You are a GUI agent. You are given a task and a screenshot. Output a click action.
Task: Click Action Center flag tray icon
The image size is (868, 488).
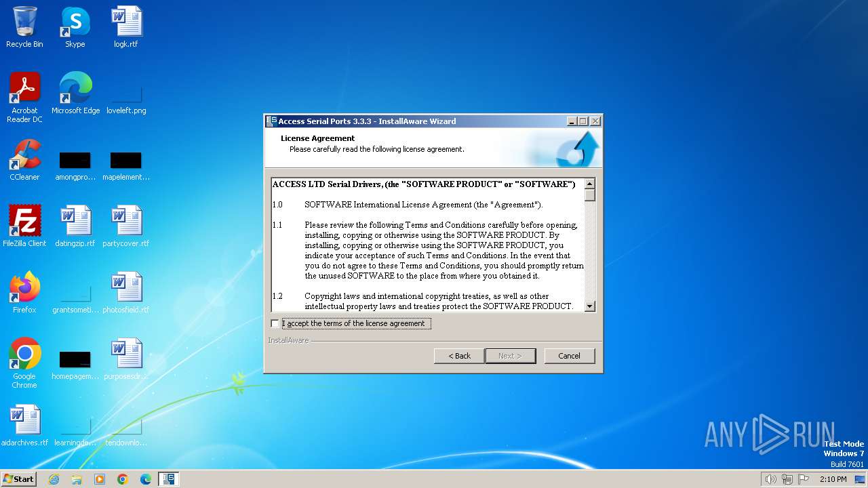(804, 479)
